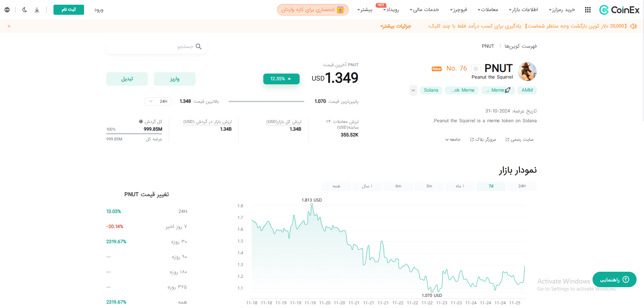
Task: Click the '...ok Meme' tag
Action: (x=462, y=90)
